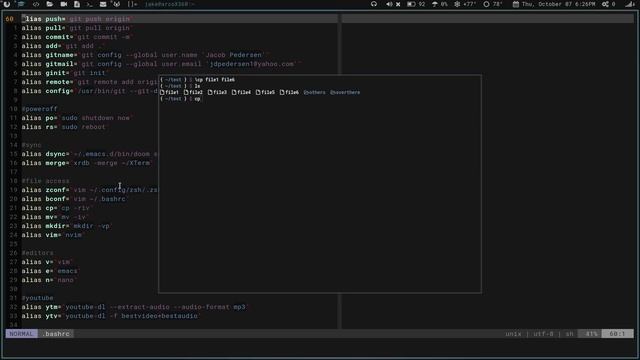
Task: Click the 'alias cp' line in editor
Action: click(x=58, y=208)
